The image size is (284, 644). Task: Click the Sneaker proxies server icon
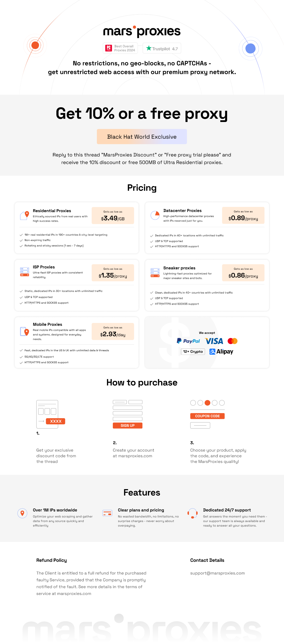click(155, 273)
